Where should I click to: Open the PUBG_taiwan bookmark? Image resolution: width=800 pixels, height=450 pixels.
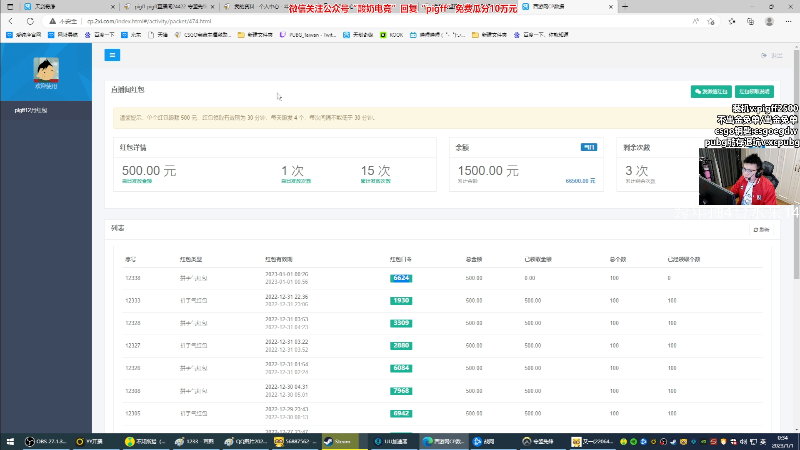(x=308, y=35)
